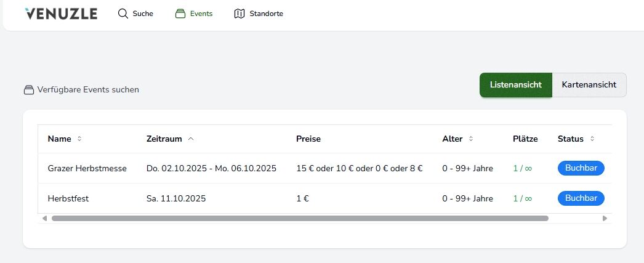Click the magnifier search icon
The width and height of the screenshot is (644, 263).
[x=123, y=14]
